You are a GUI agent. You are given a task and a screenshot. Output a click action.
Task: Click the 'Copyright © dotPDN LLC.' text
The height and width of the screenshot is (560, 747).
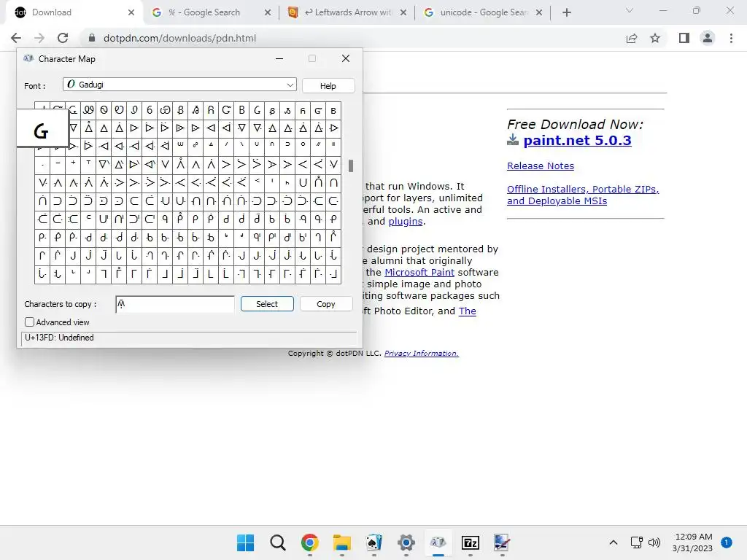334,354
